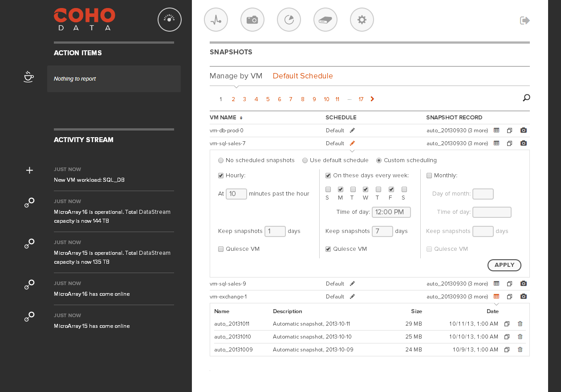
Task: Toggle Quiesce VM under Hourly schedule
Action: point(221,249)
